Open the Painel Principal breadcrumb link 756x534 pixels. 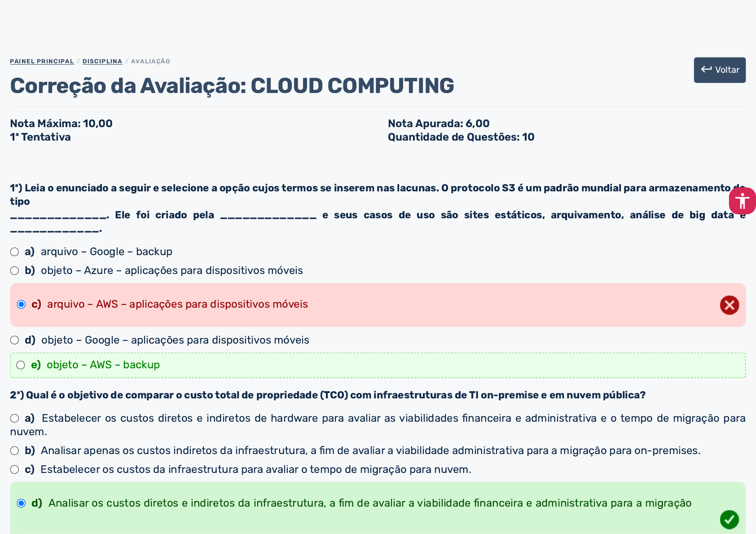tap(42, 61)
